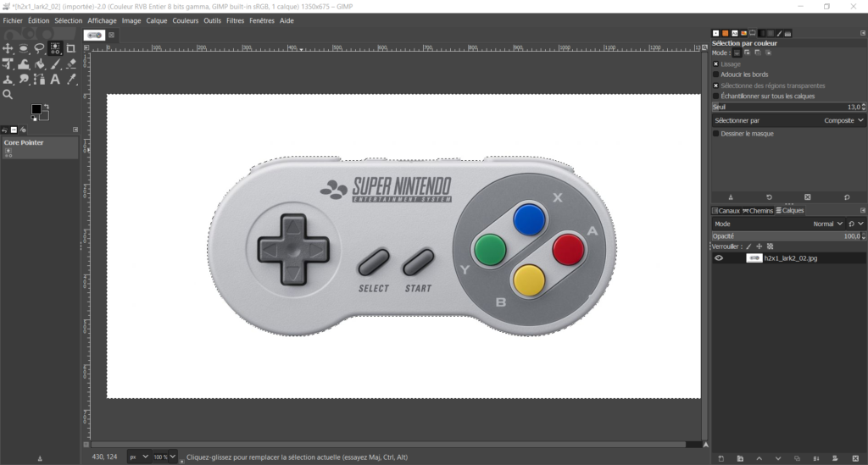This screenshot has width=868, height=465.
Task: Select the Free selection lasso tool
Action: (39, 48)
